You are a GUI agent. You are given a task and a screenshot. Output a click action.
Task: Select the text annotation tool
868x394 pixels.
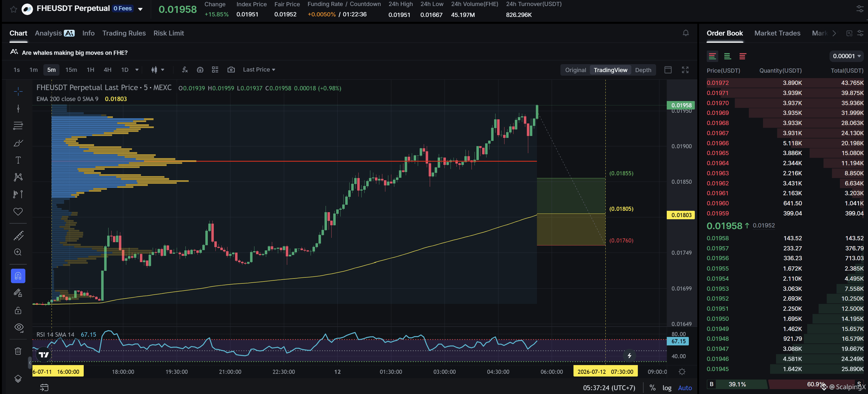(x=18, y=160)
